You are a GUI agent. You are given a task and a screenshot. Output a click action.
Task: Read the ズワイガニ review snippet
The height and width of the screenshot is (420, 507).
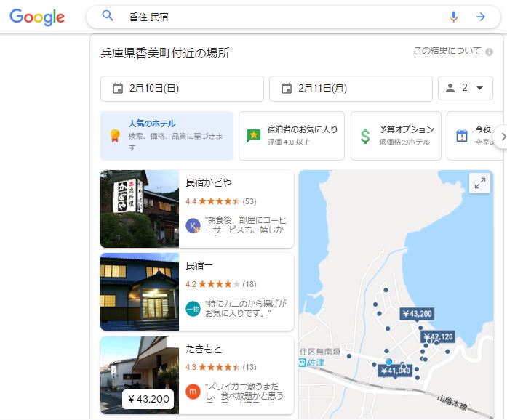click(x=244, y=391)
